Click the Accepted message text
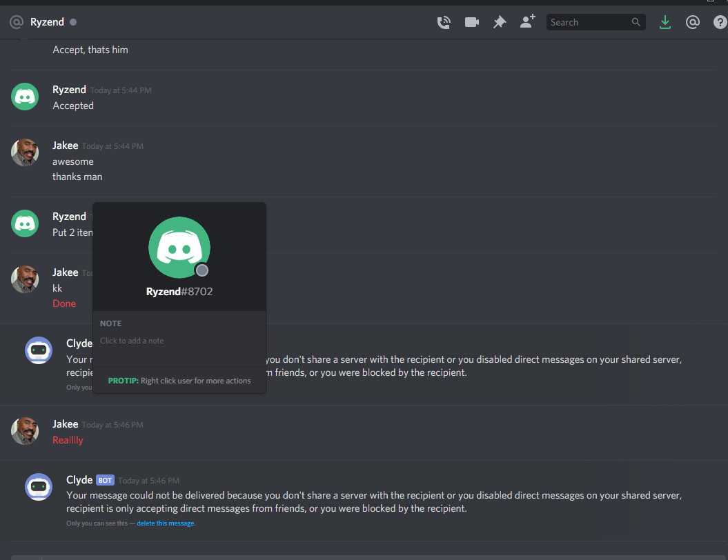 coord(73,106)
